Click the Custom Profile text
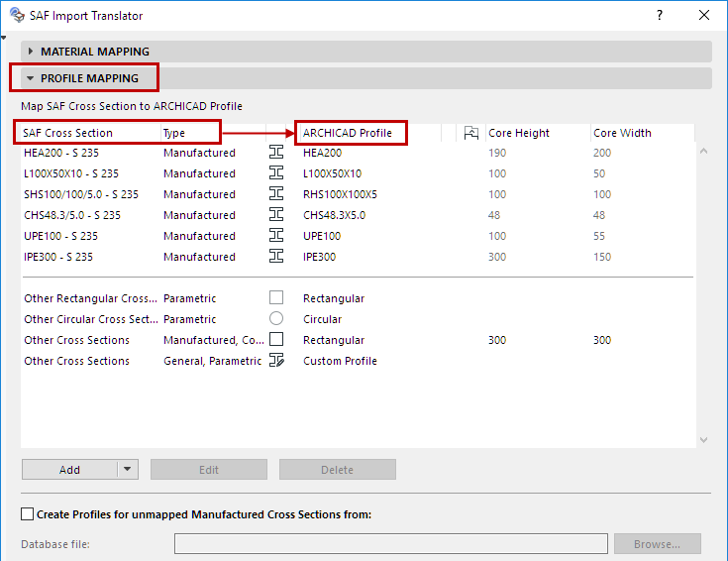Viewport: 728px width, 561px height. coord(340,361)
